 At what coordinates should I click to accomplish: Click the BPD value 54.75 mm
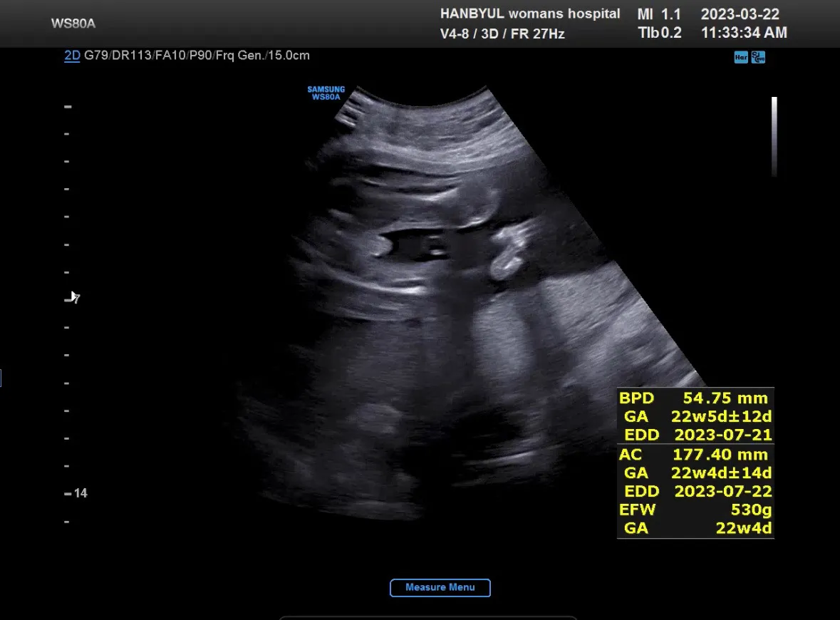coord(725,398)
